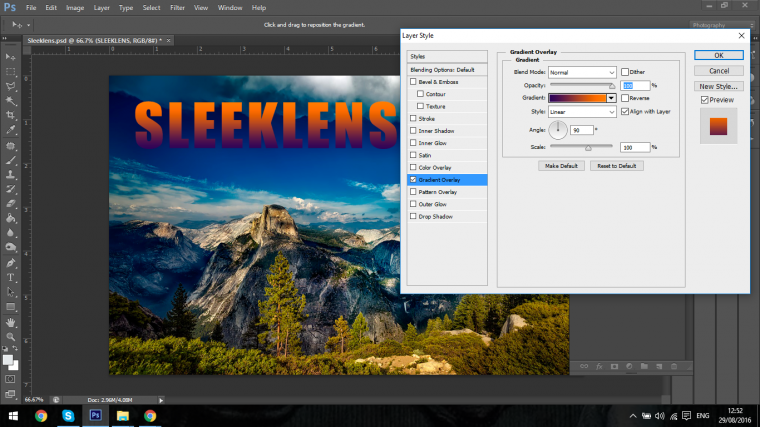Select the Brush tool
The height and width of the screenshot is (427, 760).
click(10, 160)
